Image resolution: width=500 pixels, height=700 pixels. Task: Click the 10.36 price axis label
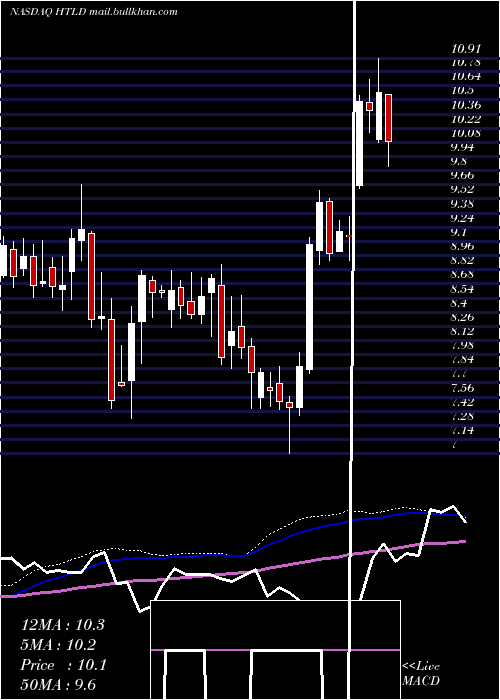466,105
